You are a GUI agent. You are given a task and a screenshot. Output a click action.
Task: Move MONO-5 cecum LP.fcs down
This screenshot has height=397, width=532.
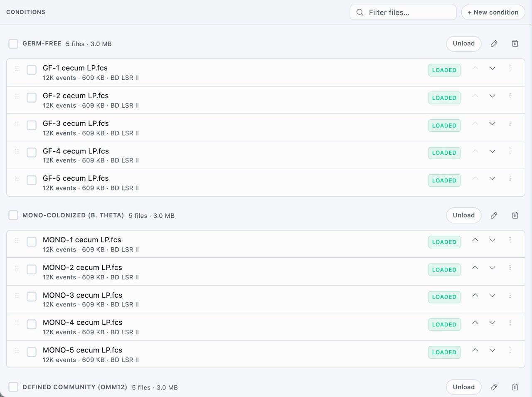coord(493,350)
